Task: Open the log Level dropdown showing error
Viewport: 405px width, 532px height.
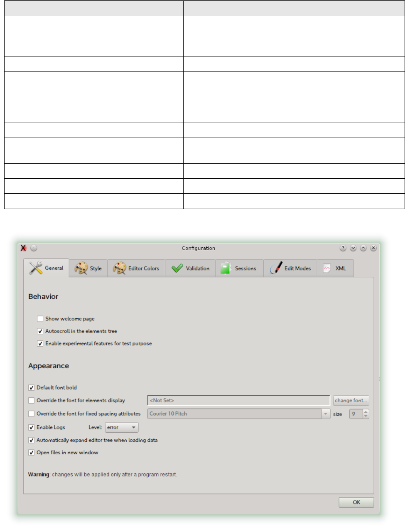Action: (x=122, y=427)
